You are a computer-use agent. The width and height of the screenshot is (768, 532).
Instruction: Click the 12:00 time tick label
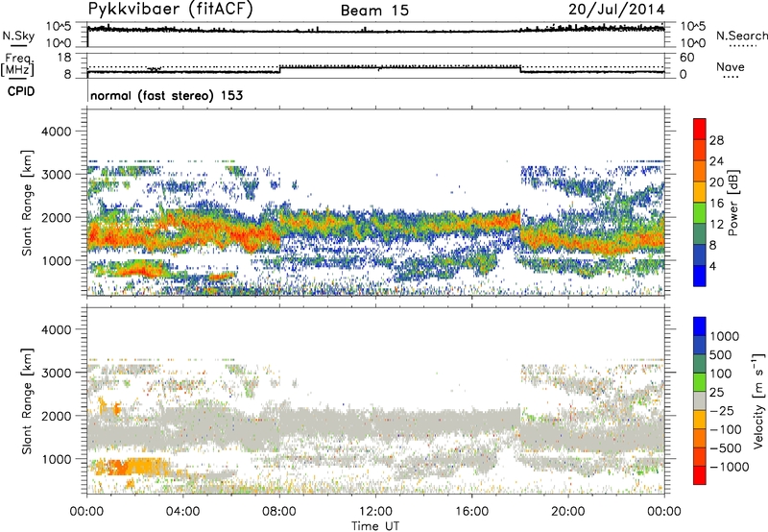(375, 512)
